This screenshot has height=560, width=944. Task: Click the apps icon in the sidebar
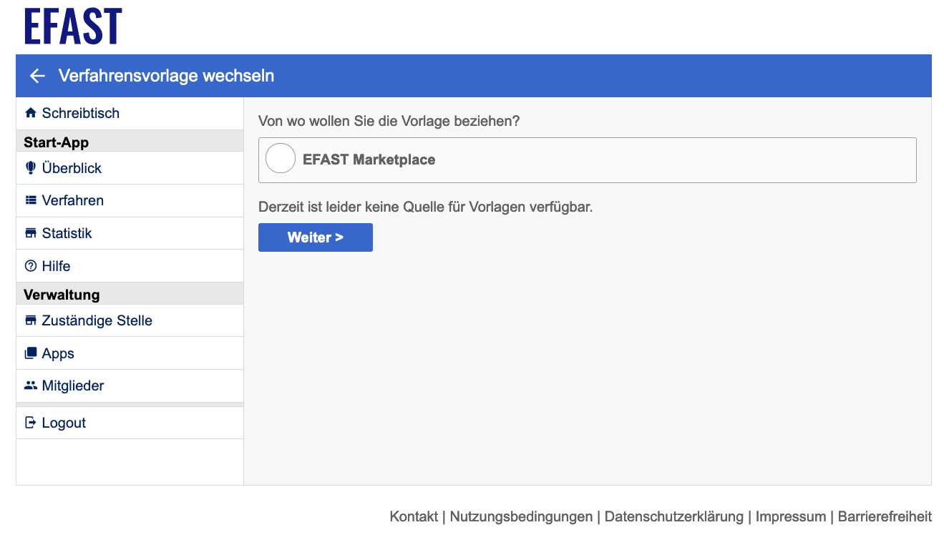[31, 353]
